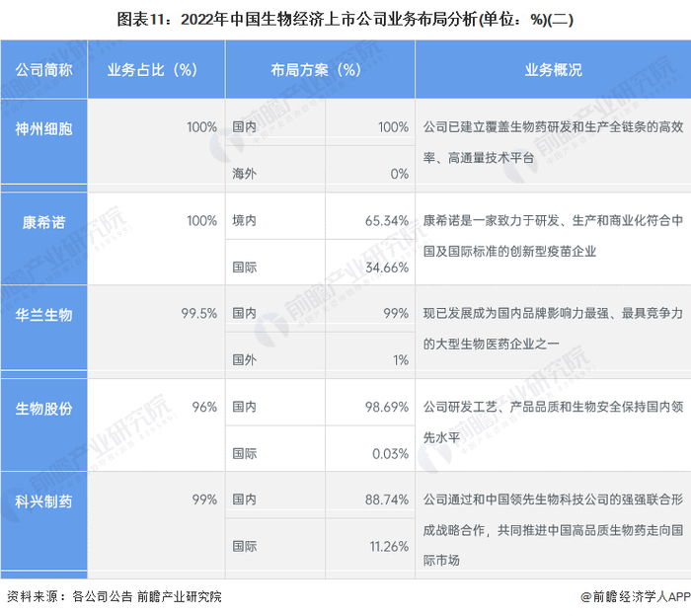Click 科兴制药 overview text 公司通过和中国领先生物科技

[x=553, y=530]
